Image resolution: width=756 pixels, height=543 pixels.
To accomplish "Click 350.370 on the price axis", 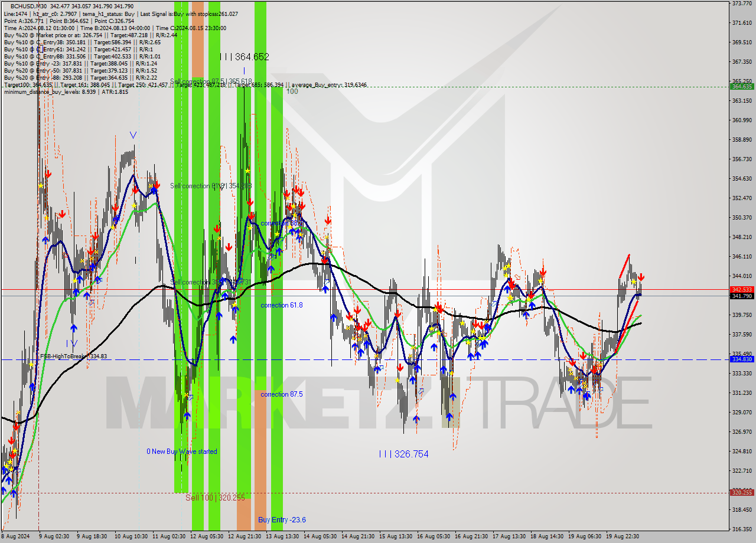I will pos(742,218).
